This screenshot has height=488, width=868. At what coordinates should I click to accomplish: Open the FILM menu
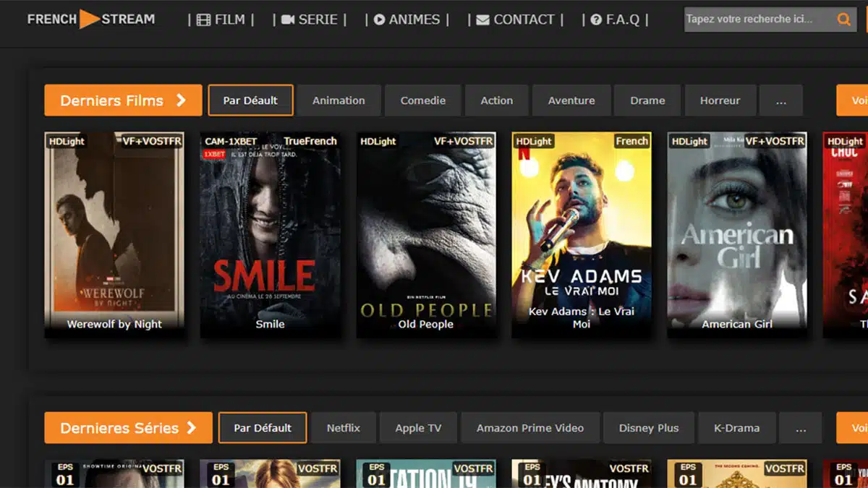coord(221,20)
